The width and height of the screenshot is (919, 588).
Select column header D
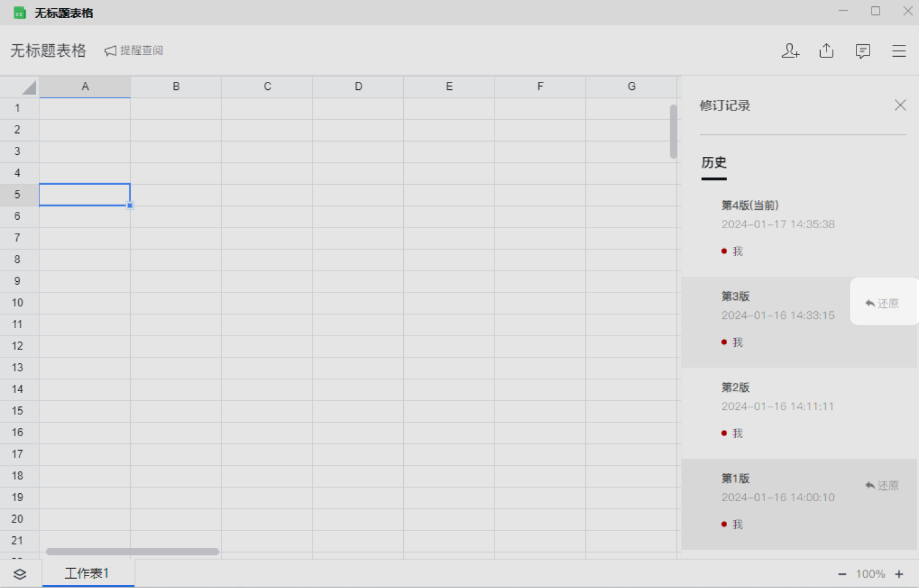(x=358, y=87)
